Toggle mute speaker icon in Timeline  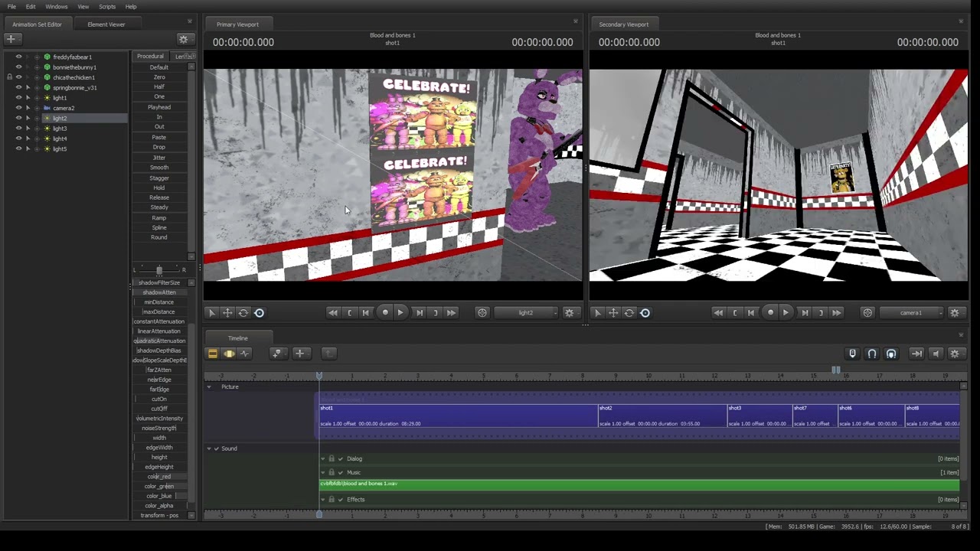[x=936, y=354]
